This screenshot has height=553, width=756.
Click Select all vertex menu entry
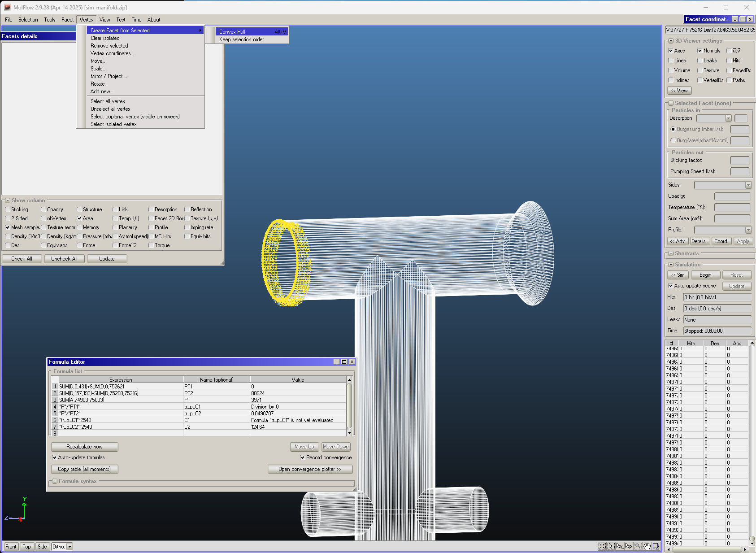[x=108, y=101]
